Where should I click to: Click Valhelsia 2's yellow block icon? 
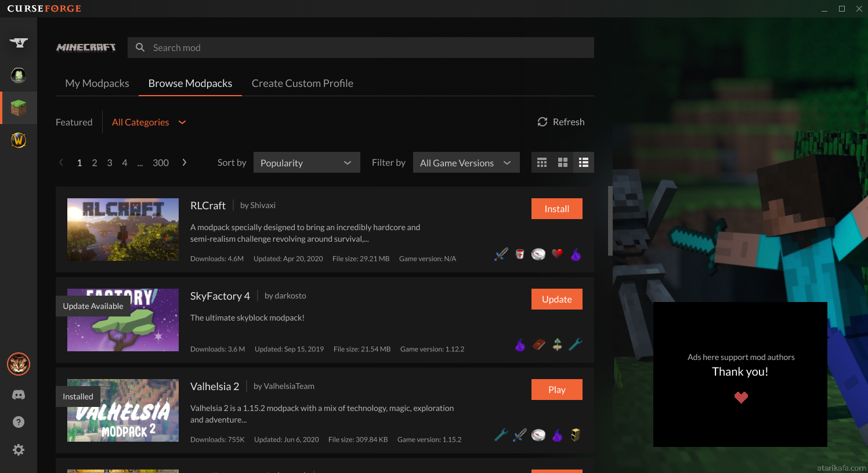coord(576,435)
